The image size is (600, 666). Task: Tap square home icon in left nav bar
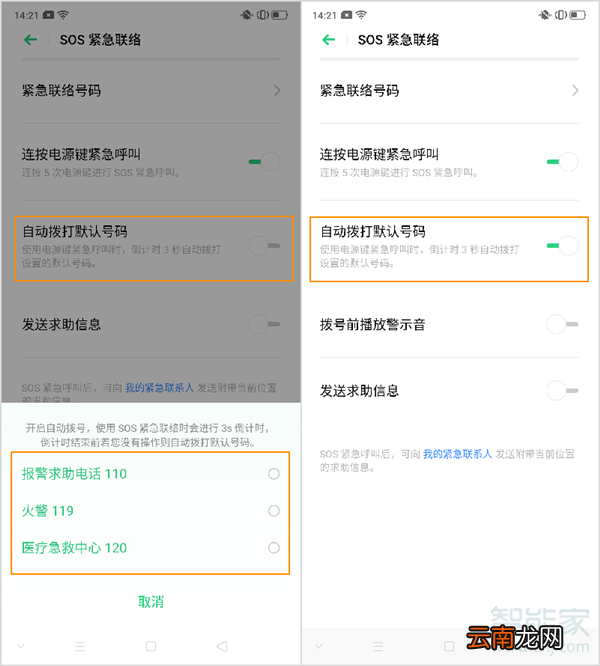tap(151, 646)
